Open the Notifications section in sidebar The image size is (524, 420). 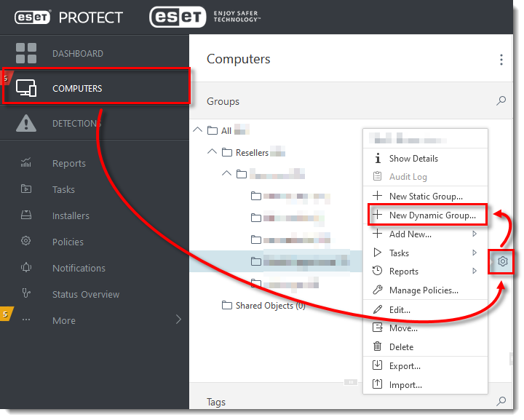[79, 268]
